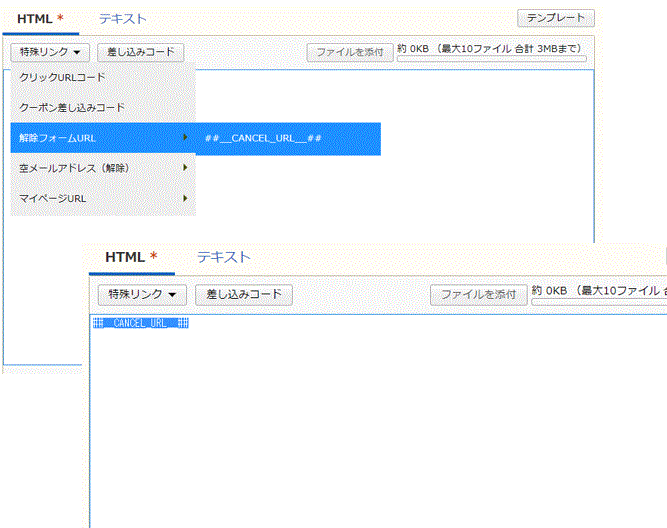Click ファイルを添付 button in lower editor
Image resolution: width=667 pixels, height=528 pixels.
pos(479,295)
